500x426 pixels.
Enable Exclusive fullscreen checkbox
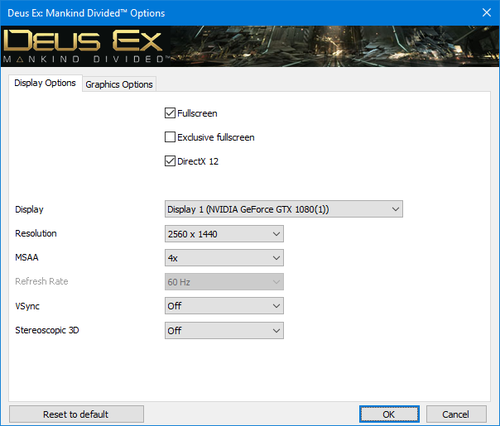tap(170, 137)
